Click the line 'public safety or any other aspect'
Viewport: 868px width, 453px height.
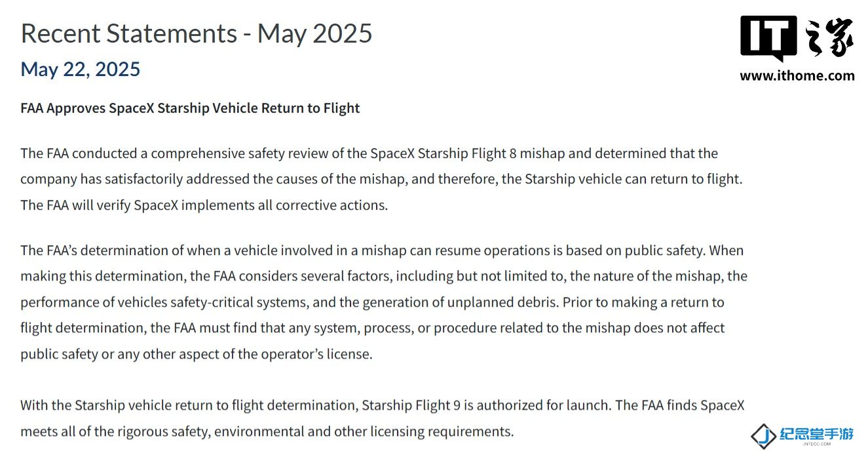197,354
